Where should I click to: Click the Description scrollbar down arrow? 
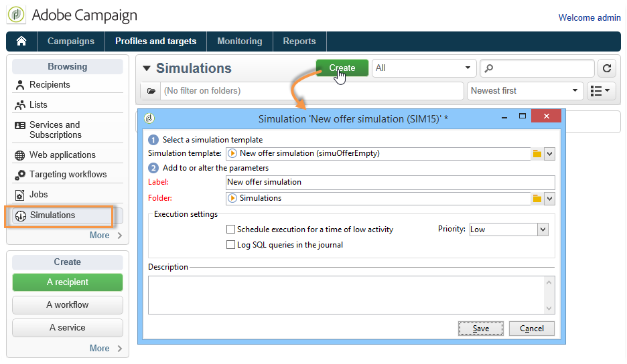(x=549, y=308)
